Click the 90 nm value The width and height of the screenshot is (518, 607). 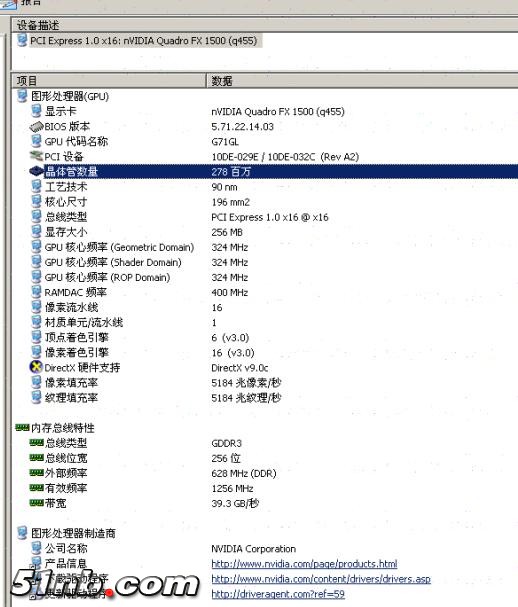pyautogui.click(x=224, y=187)
